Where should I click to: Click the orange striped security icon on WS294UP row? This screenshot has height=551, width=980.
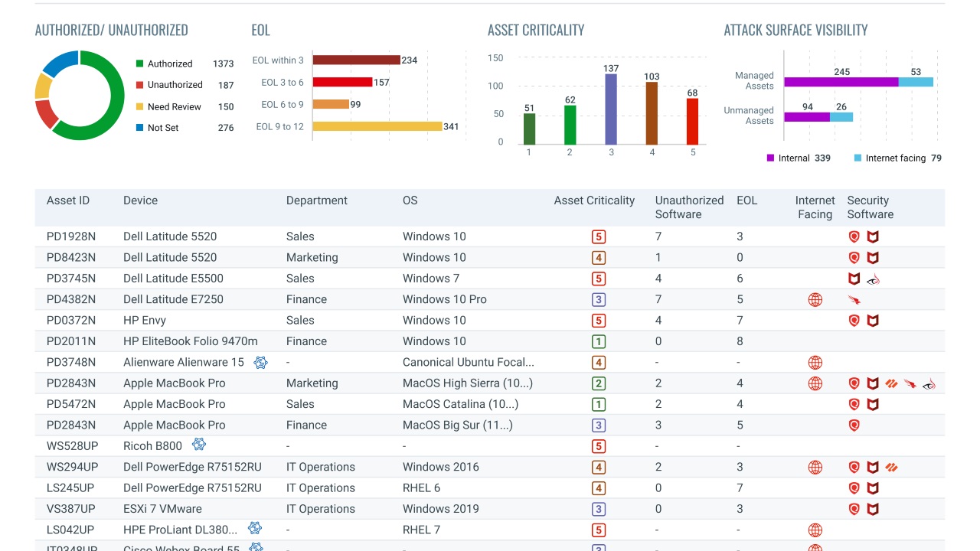891,466
